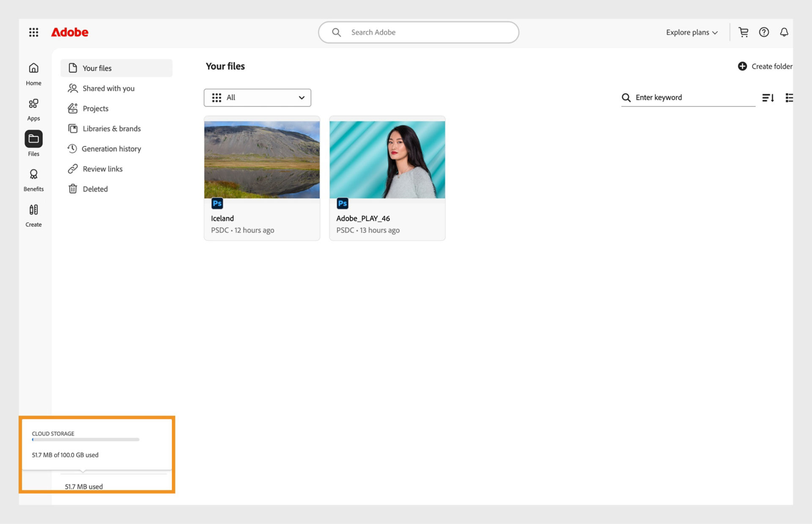Image resolution: width=812 pixels, height=524 pixels.
Task: Open the app launcher grid
Action: coord(33,32)
